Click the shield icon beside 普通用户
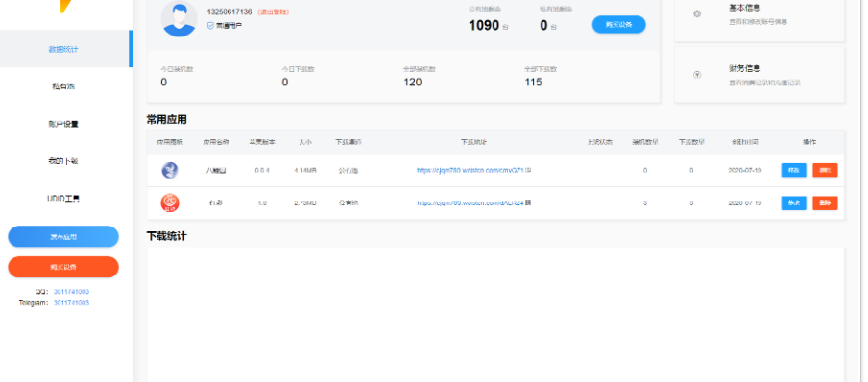 pos(210,26)
